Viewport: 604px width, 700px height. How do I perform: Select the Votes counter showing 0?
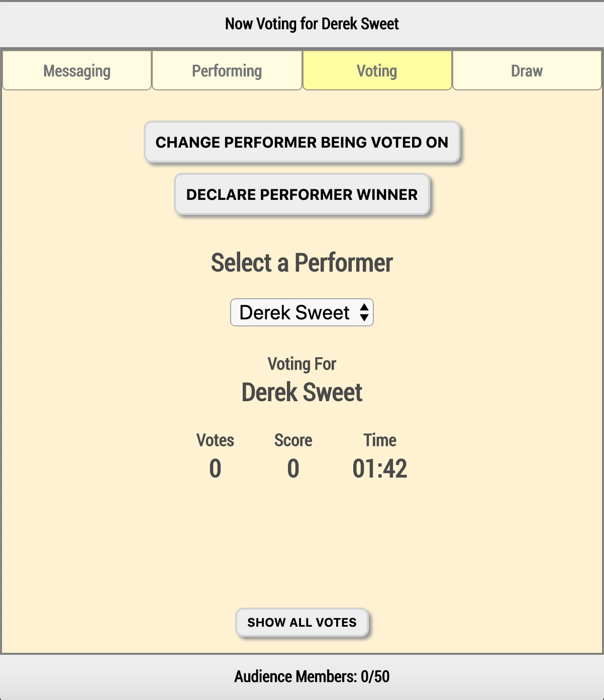215,468
